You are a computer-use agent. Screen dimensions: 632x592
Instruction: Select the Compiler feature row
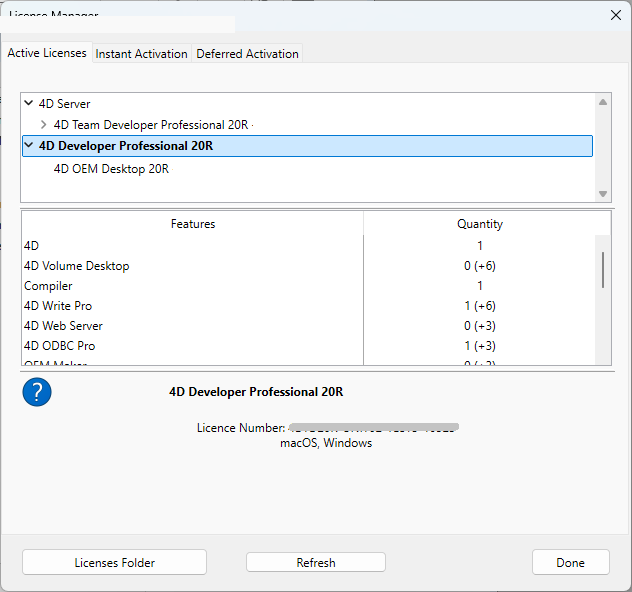coord(308,286)
